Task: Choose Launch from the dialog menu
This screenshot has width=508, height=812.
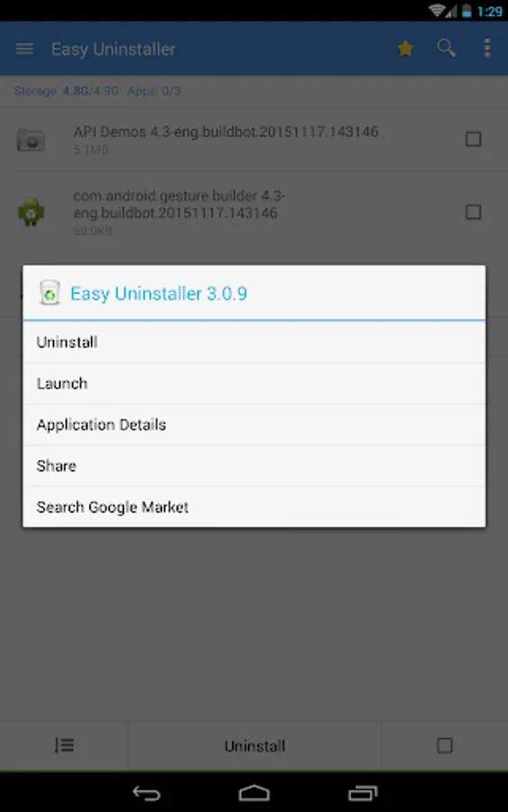Action: pos(254,383)
